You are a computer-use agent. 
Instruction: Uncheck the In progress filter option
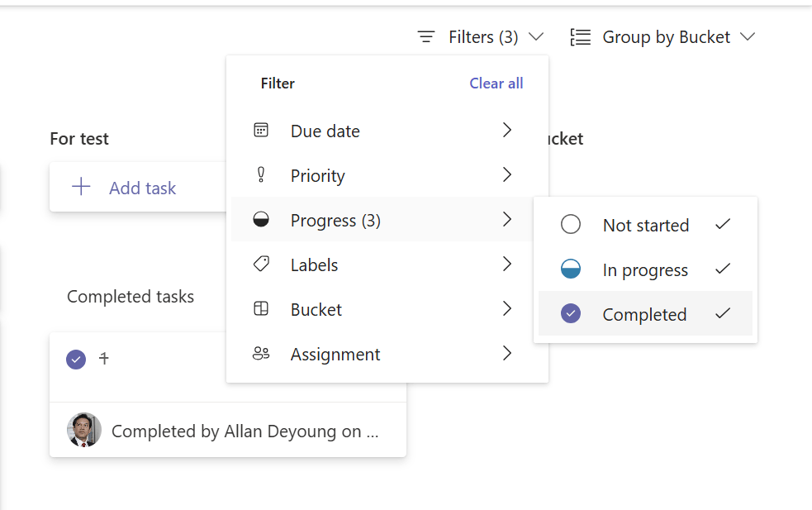[x=645, y=269]
